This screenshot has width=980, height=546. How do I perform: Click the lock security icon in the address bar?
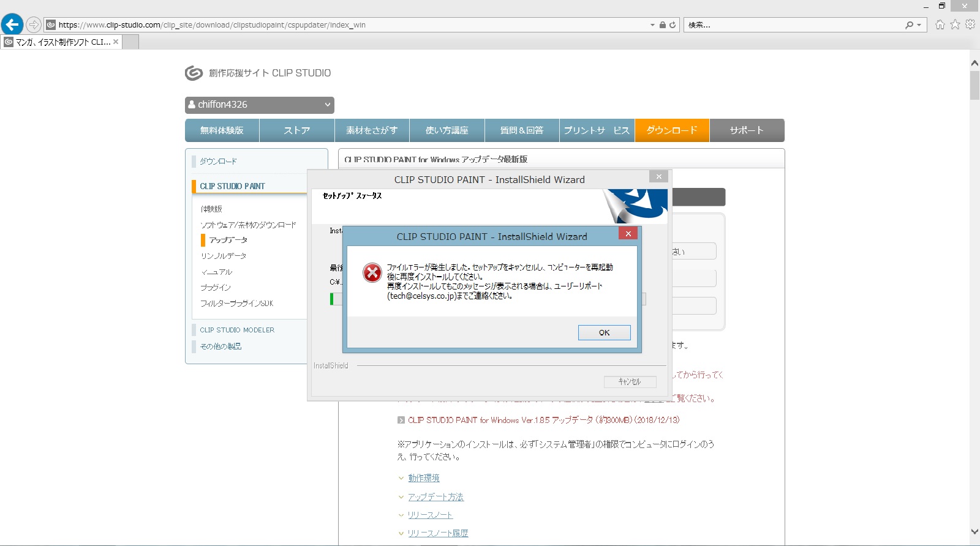662,25
